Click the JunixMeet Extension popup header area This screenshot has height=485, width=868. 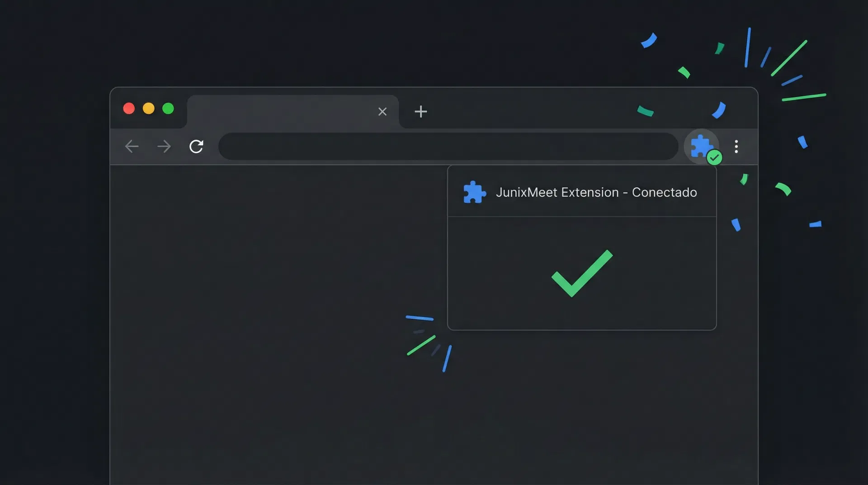(581, 192)
